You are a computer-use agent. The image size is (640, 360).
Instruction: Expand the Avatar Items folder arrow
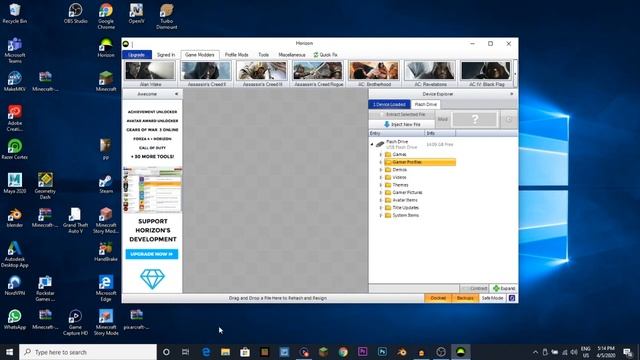coord(381,200)
